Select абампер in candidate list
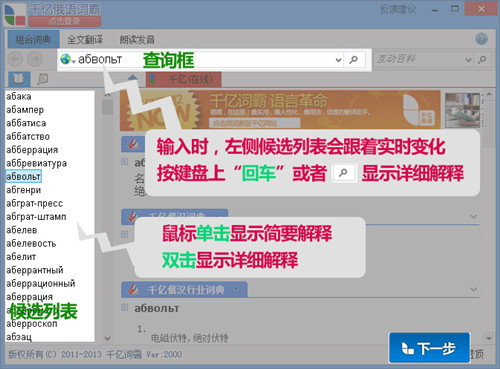Image resolution: width=500 pixels, height=369 pixels. [x=25, y=110]
